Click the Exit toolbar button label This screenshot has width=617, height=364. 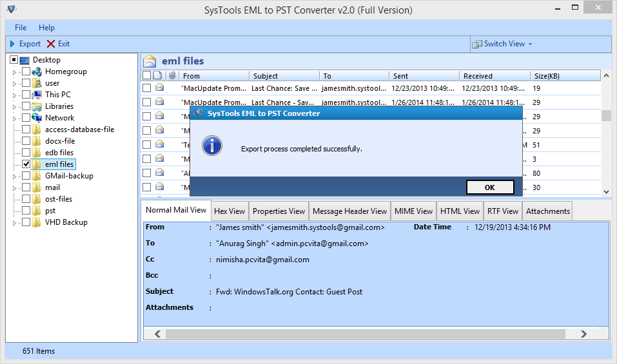[x=64, y=44]
